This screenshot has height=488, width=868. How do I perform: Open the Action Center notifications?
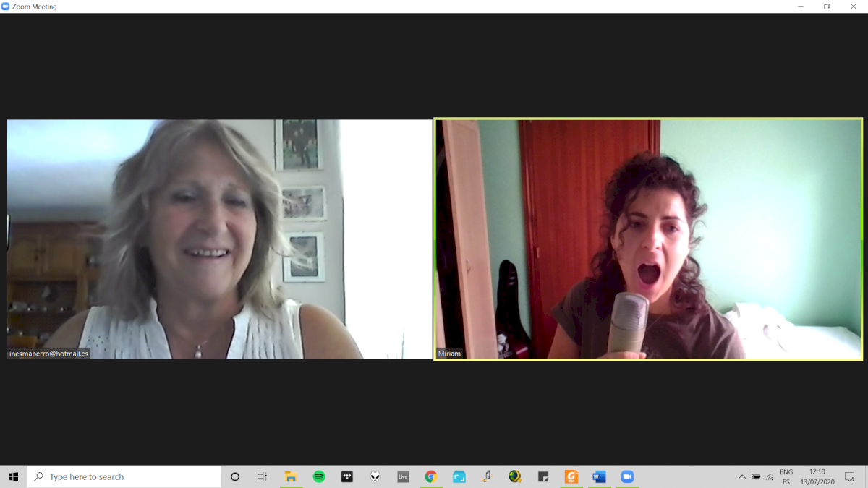[850, 476]
